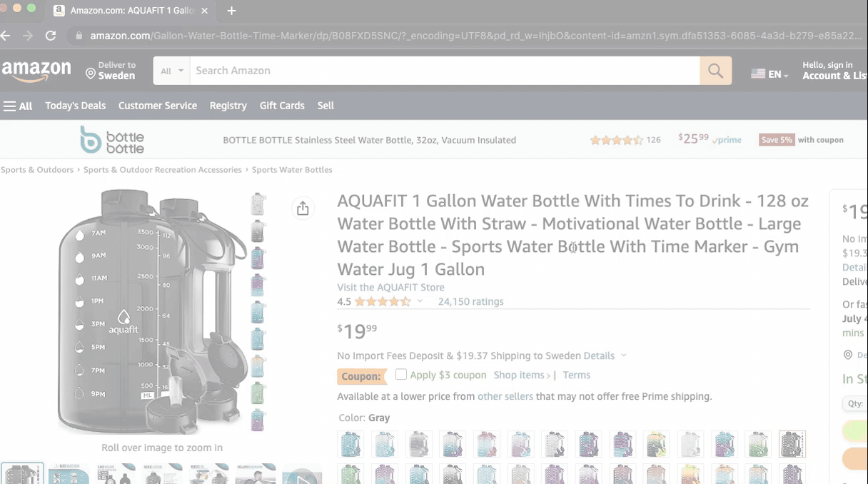Go back using the browser back arrow
This screenshot has width=868, height=484.
tap(7, 35)
